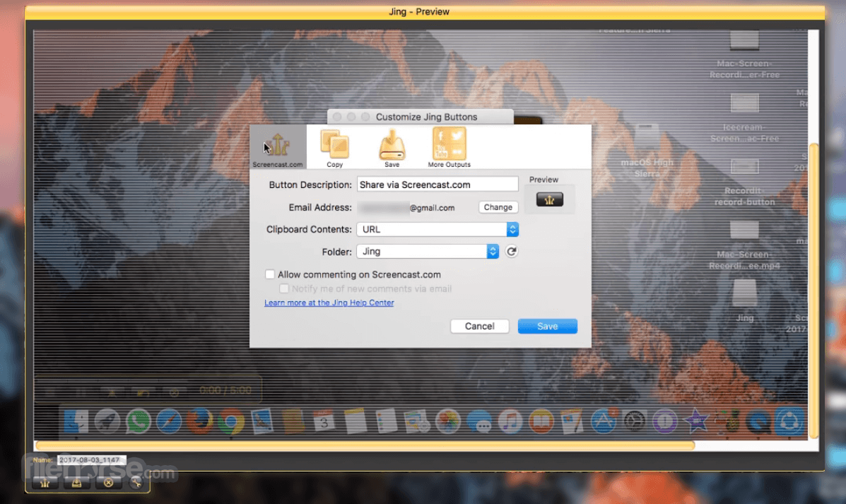Select the Jing folder on the desktop
Viewport: 846px width, 504px height.
744,300
